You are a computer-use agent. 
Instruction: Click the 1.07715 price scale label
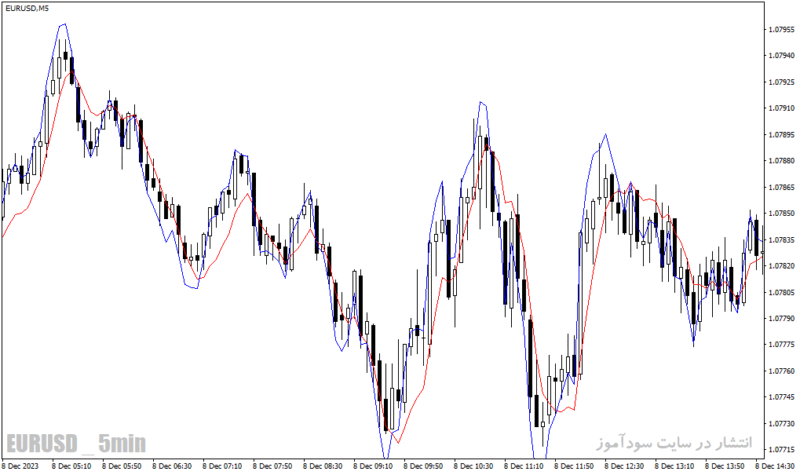781,449
